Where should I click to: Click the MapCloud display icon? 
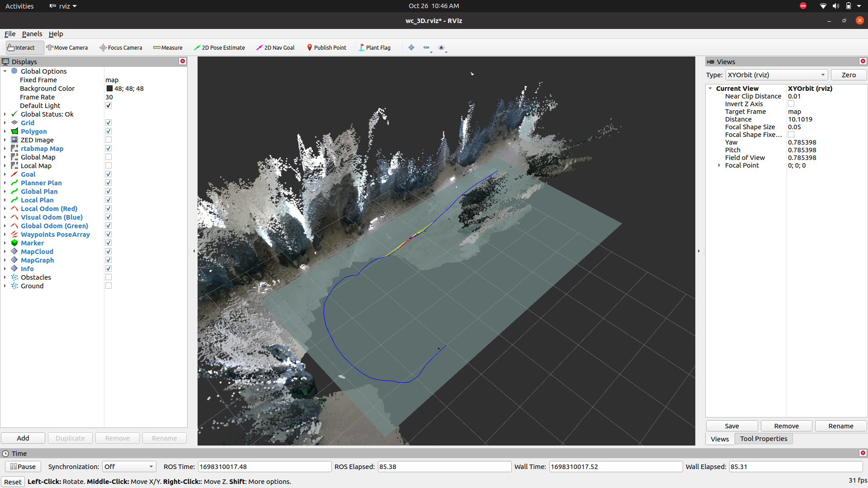pos(14,251)
